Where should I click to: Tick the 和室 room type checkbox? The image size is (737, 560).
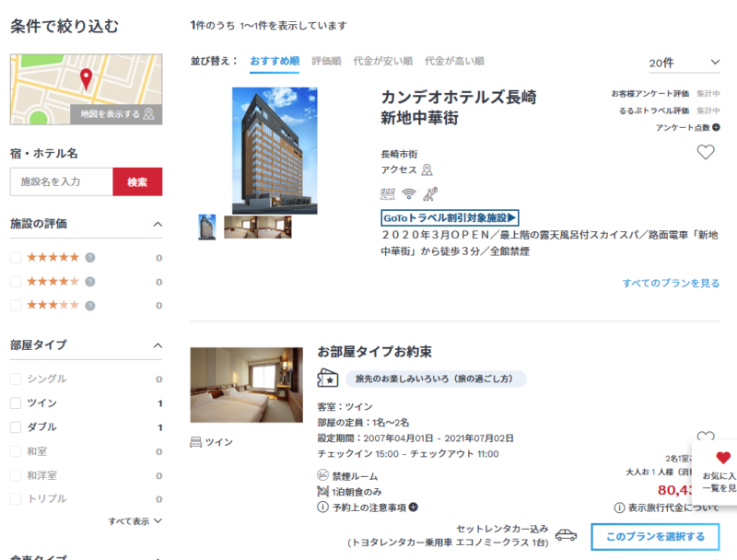click(x=16, y=451)
